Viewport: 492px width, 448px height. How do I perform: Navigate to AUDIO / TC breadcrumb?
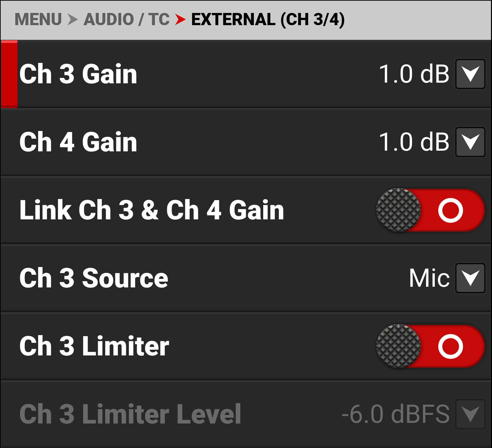click(x=127, y=19)
